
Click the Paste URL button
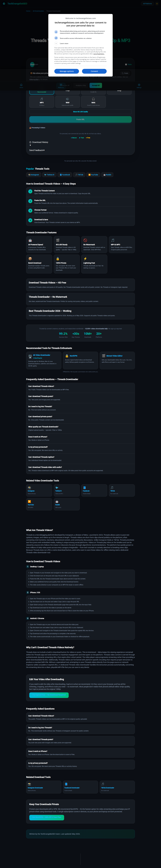[80, 119]
